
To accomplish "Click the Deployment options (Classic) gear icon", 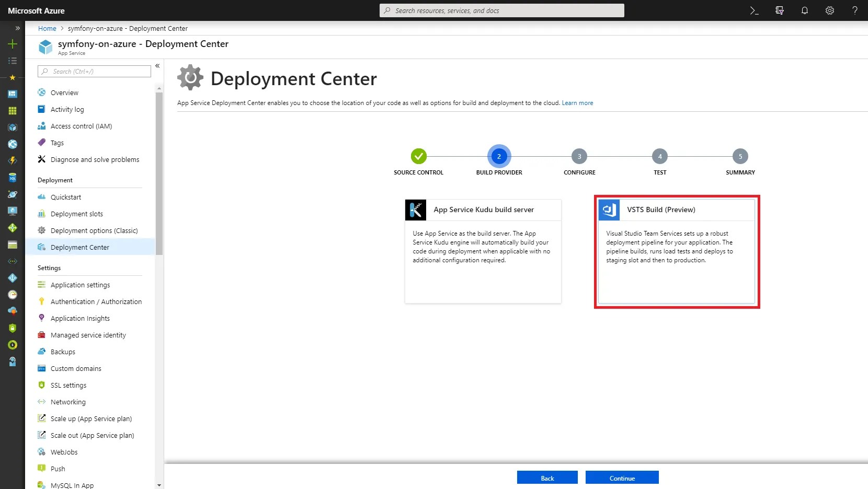I will [42, 230].
